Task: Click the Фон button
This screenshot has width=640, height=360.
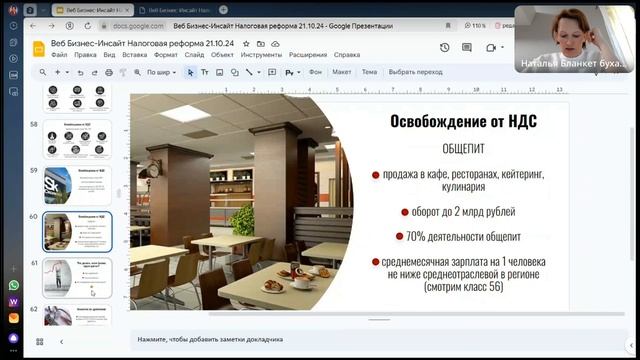Action: click(x=315, y=72)
